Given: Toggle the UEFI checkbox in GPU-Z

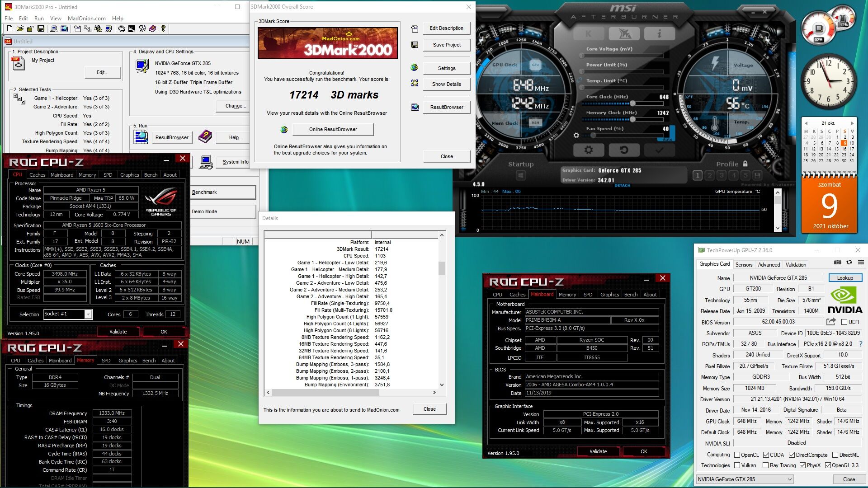Looking at the screenshot, I should pos(844,322).
